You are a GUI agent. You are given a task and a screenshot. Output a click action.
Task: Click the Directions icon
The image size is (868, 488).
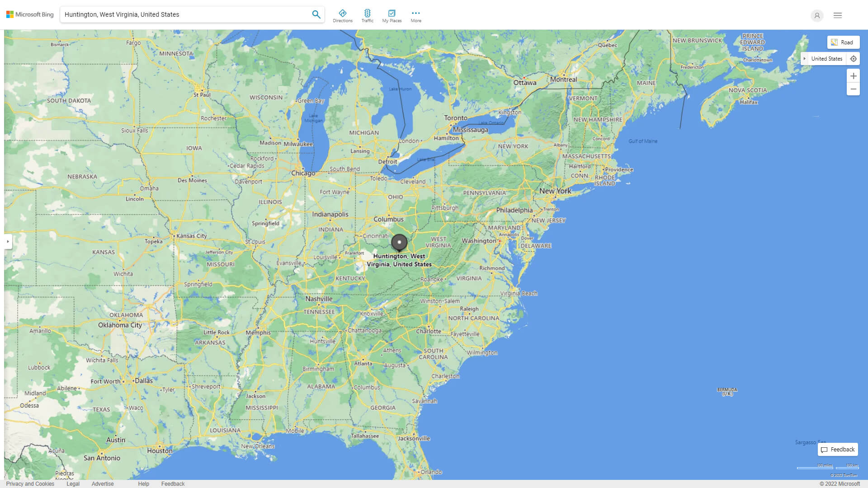(342, 14)
